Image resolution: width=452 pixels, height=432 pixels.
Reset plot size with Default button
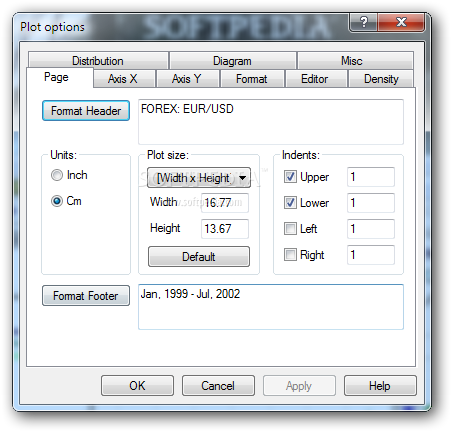199,257
